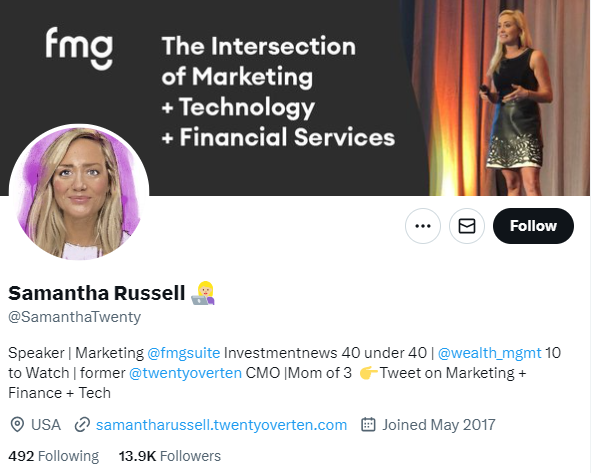View the 13.9K Followers list
Image resolution: width=599 pixels, height=473 pixels.
(x=170, y=456)
